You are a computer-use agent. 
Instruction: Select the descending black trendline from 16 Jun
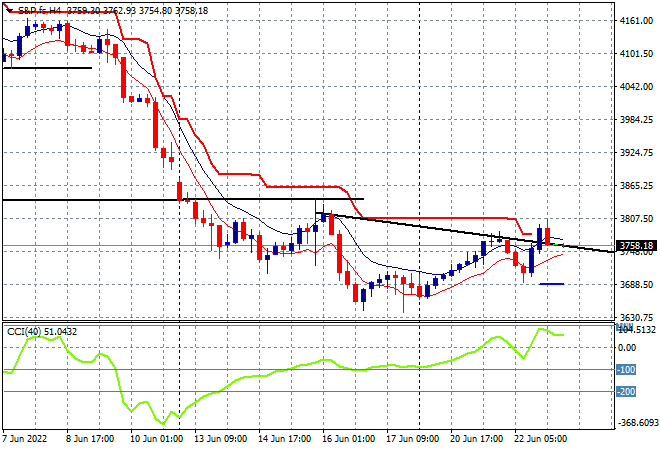[x=464, y=233]
